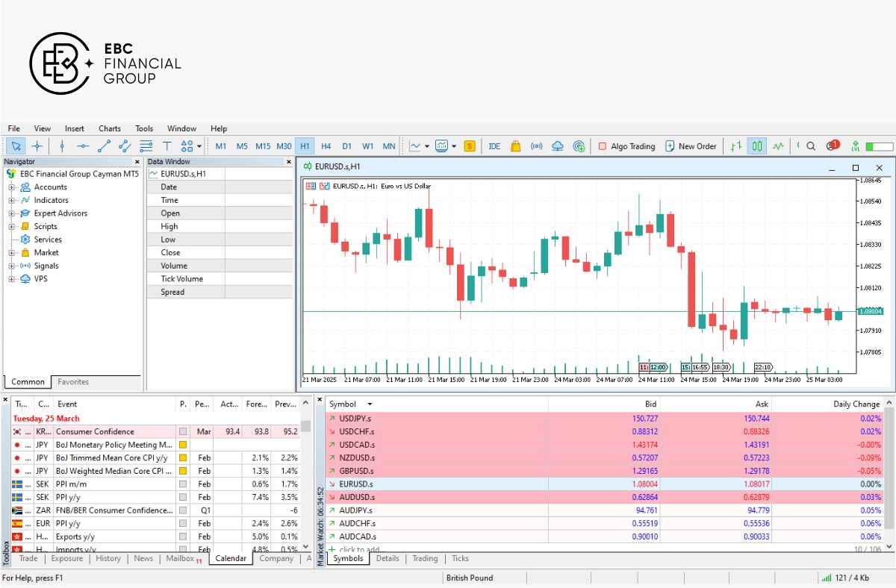Select the text label tool
The width and height of the screenshot is (896, 588).
[x=167, y=146]
